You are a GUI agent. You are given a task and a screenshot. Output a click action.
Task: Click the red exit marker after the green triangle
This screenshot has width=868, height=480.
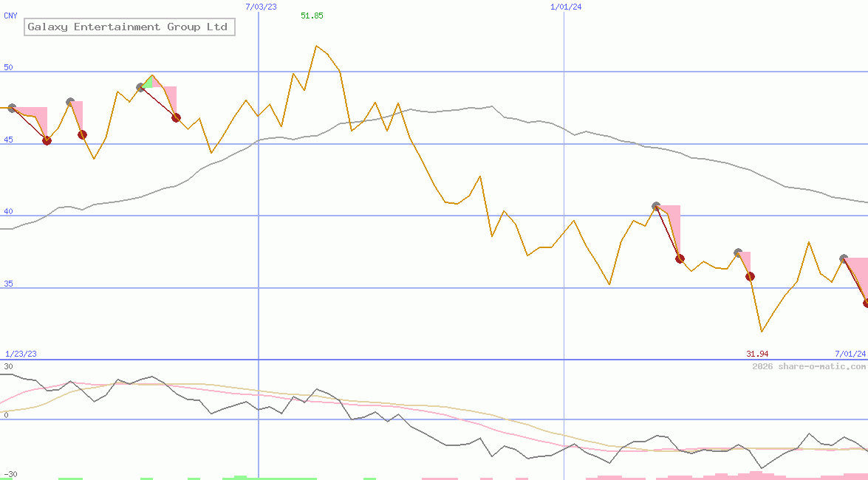pyautogui.click(x=176, y=117)
